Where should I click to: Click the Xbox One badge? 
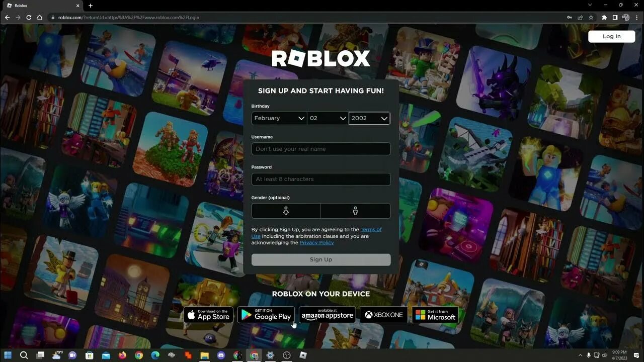click(384, 315)
